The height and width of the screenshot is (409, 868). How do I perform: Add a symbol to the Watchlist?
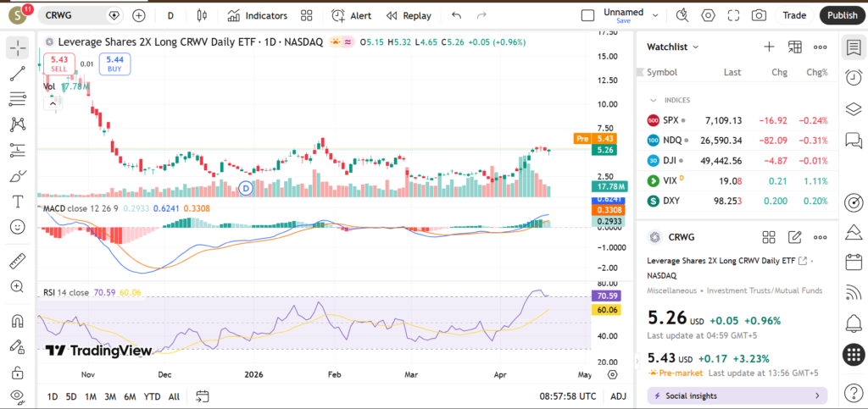[769, 47]
